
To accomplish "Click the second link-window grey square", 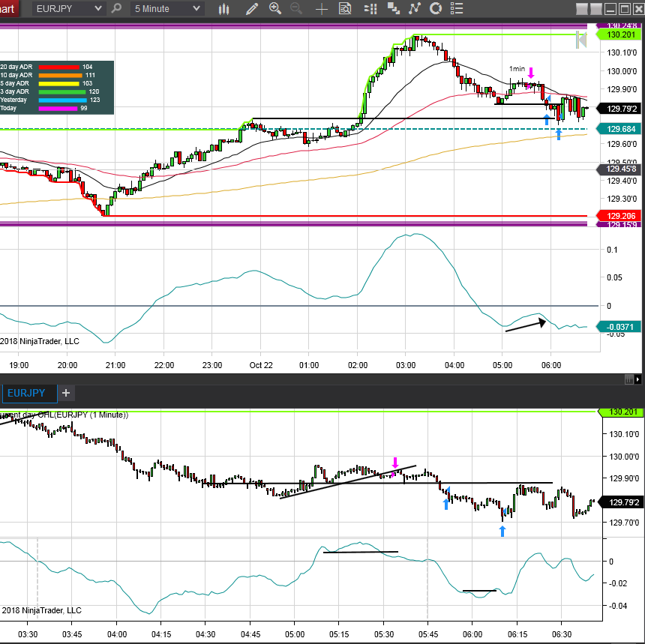I will [x=595, y=9].
